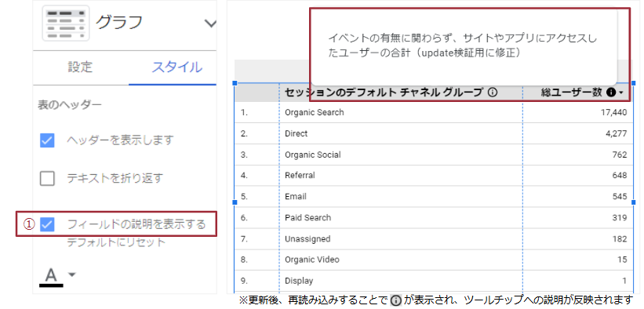Enable テキストを折り返す checkbox

pyautogui.click(x=47, y=178)
